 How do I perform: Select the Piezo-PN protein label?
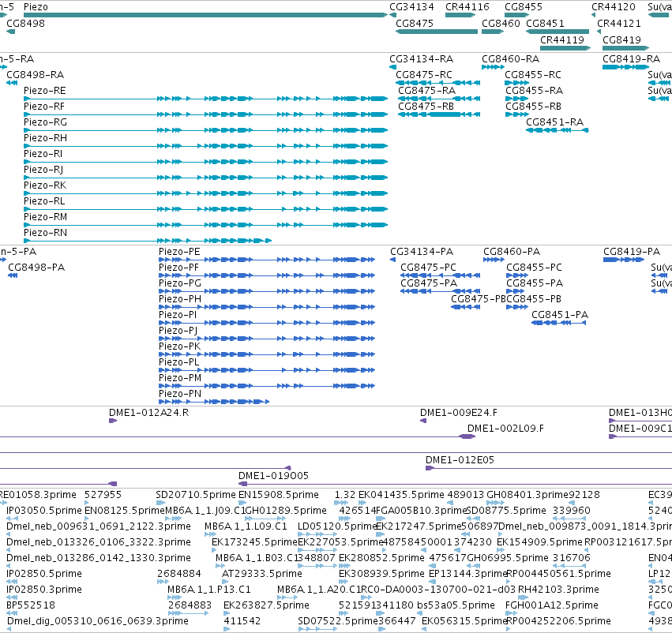[x=180, y=394]
